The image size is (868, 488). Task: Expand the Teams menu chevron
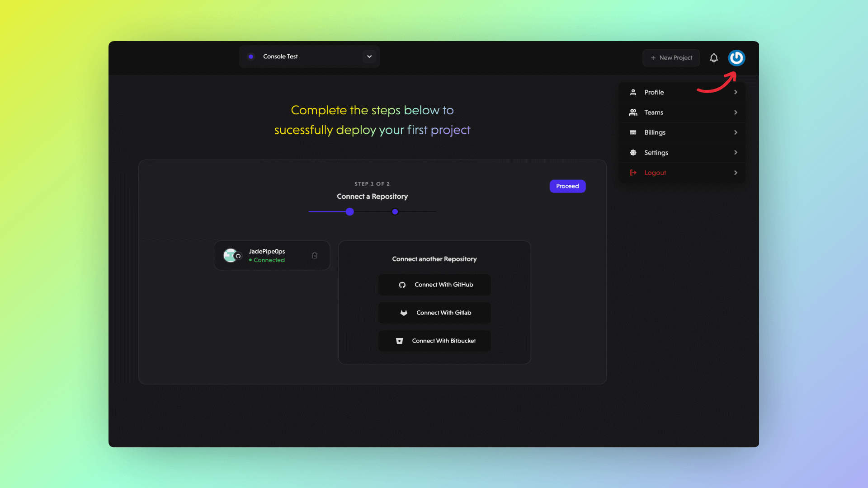point(735,112)
